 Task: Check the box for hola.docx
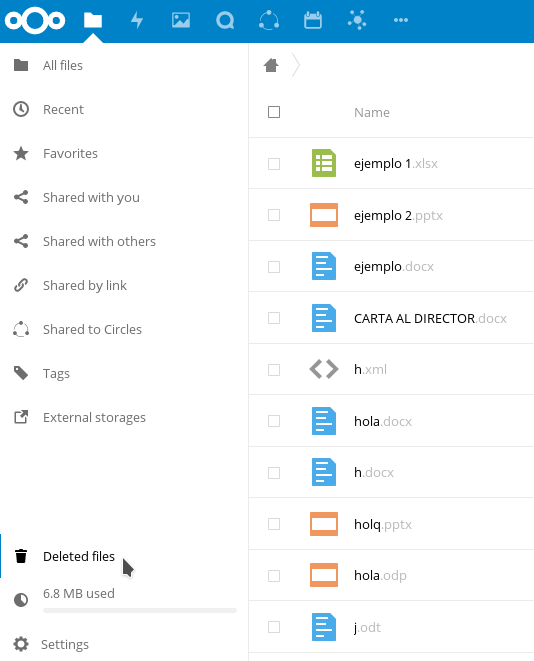click(x=274, y=421)
